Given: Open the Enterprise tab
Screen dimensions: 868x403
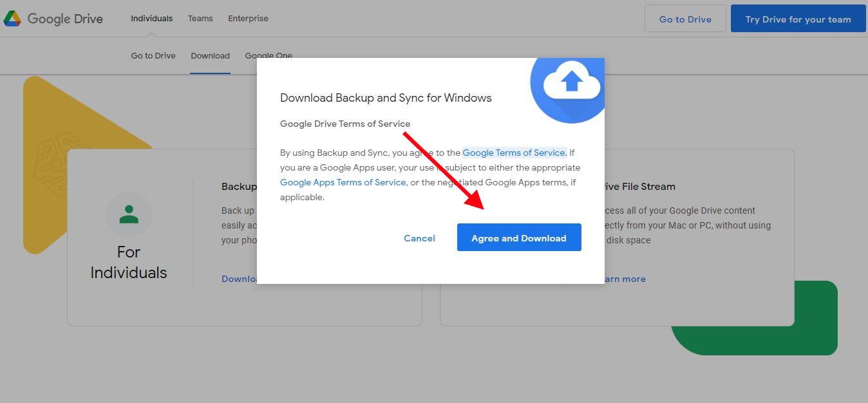Looking at the screenshot, I should point(248,19).
